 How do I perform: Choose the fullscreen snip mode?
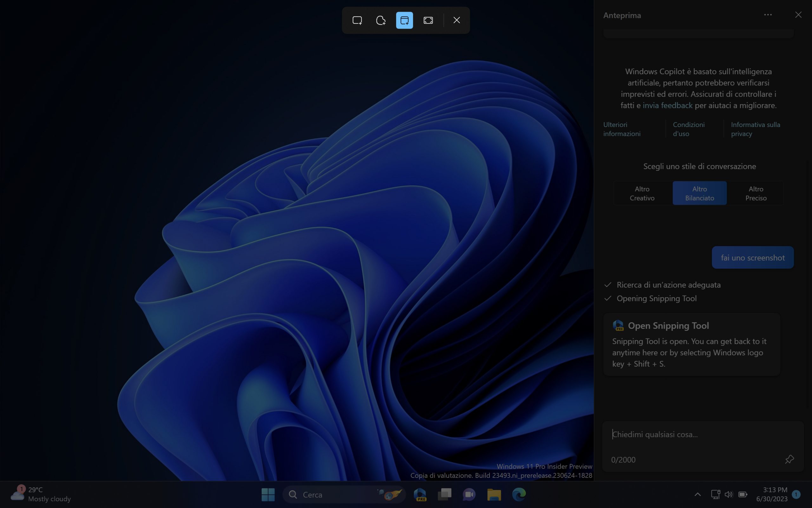point(428,20)
